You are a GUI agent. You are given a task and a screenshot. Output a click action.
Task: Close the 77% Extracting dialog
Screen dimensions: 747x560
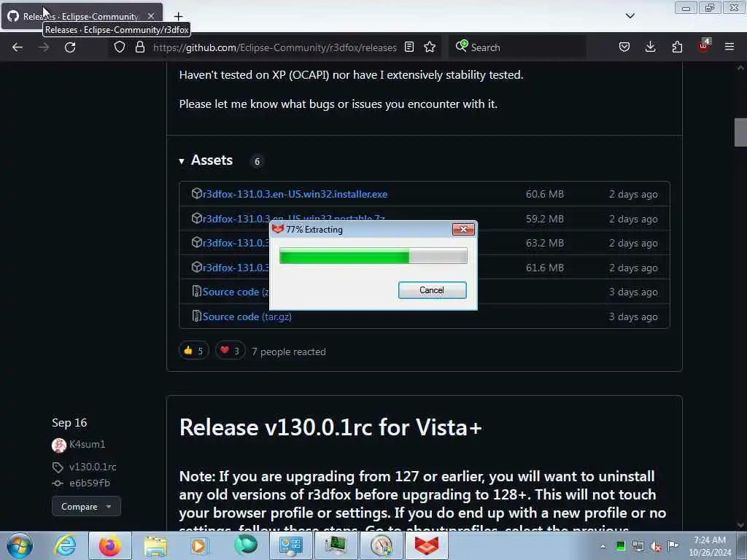463,230
